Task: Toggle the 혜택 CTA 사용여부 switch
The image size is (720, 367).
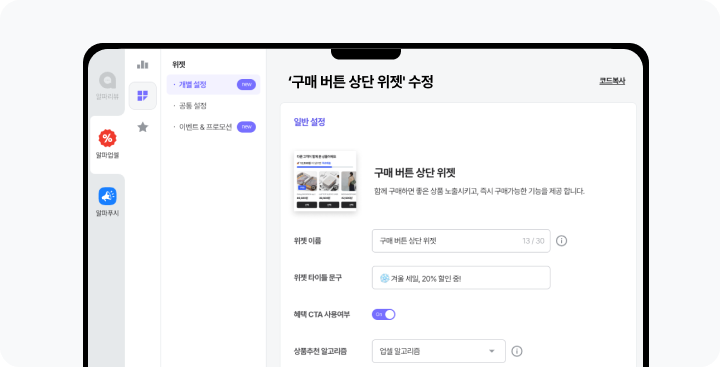Action: [x=383, y=314]
